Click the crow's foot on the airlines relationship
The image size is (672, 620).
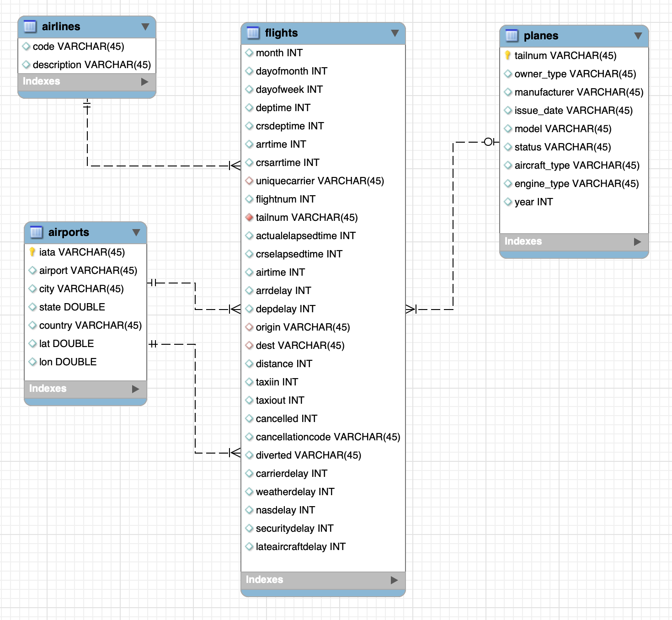[x=235, y=166]
